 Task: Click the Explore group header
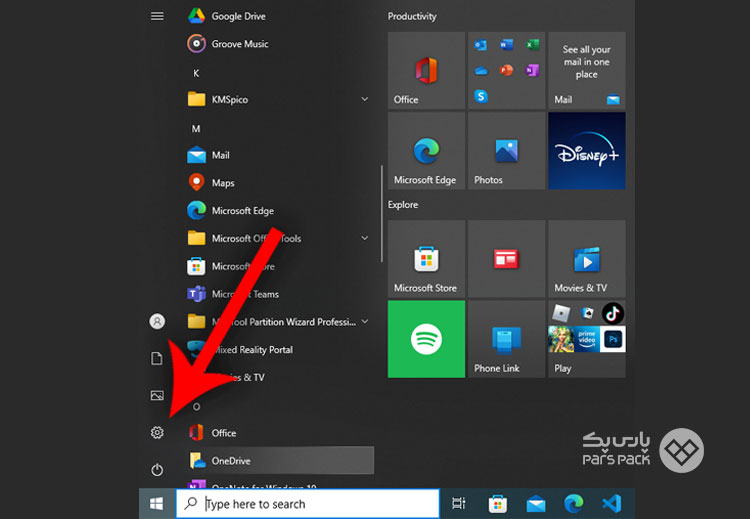coord(403,205)
